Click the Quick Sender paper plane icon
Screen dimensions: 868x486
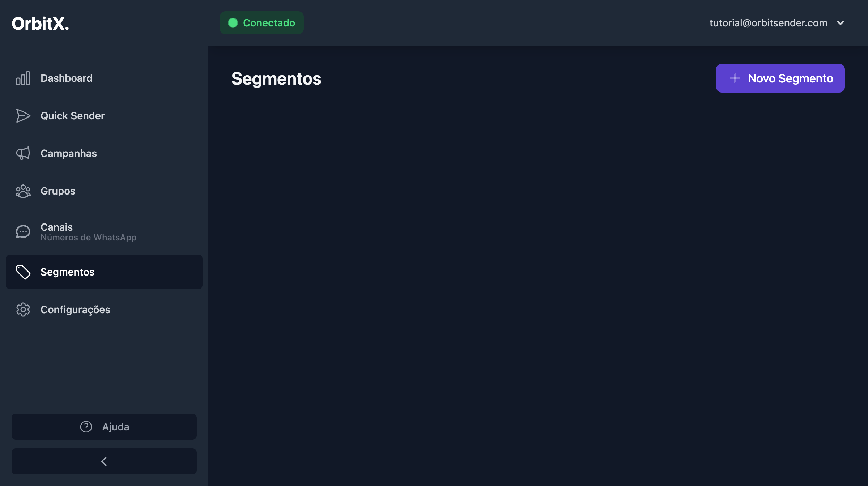pyautogui.click(x=23, y=116)
